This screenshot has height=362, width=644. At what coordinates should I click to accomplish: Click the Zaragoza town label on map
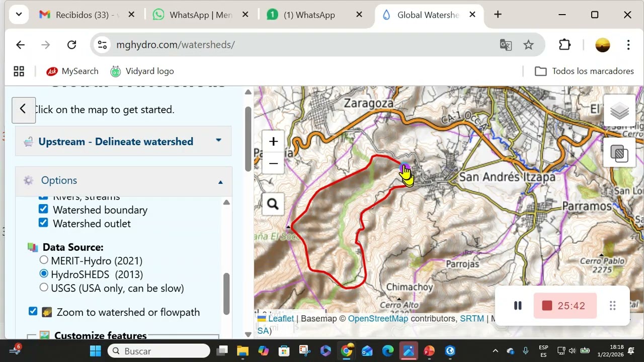tap(369, 104)
